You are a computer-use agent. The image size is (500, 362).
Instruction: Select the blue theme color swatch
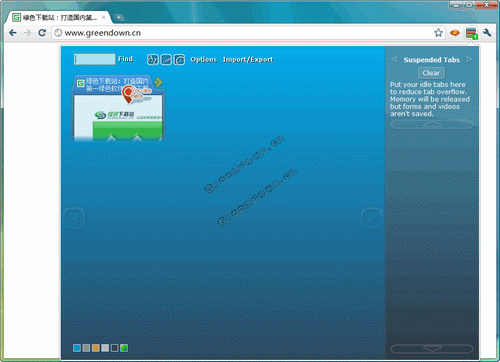(77, 348)
